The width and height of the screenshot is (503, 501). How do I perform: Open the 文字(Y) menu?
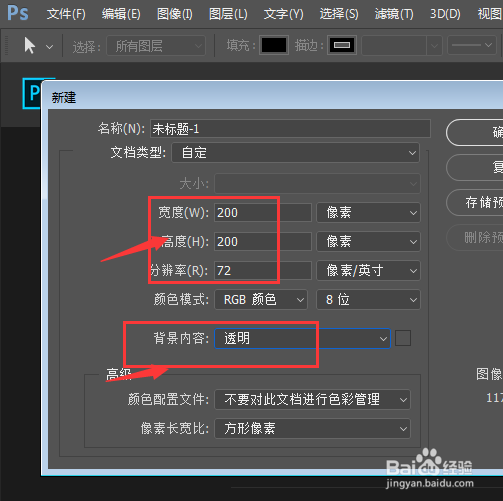click(x=283, y=14)
